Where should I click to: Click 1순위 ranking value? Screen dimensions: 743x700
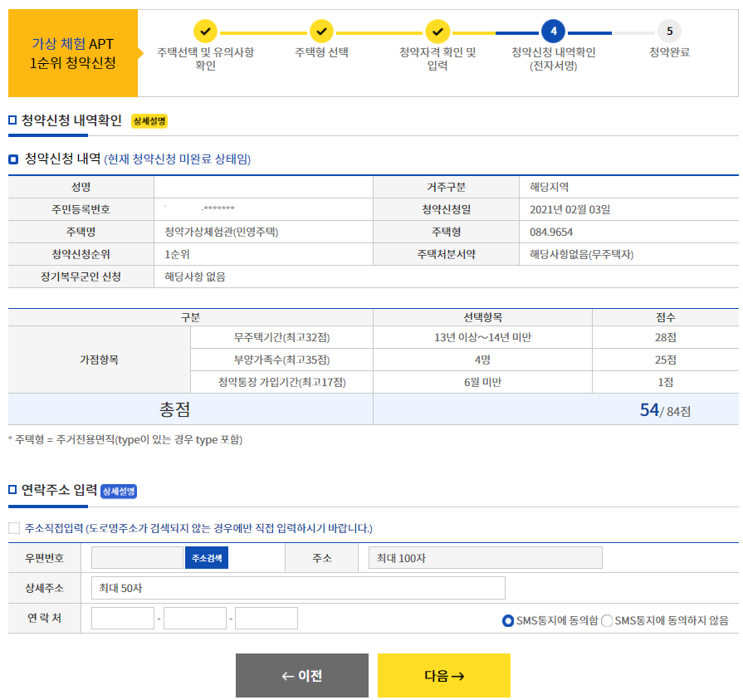pos(177,254)
